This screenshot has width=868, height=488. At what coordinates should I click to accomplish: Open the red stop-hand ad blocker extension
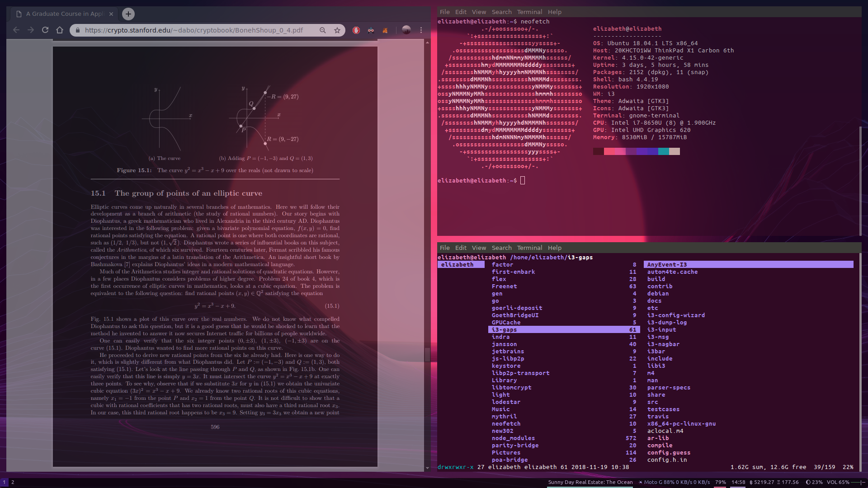tap(356, 30)
